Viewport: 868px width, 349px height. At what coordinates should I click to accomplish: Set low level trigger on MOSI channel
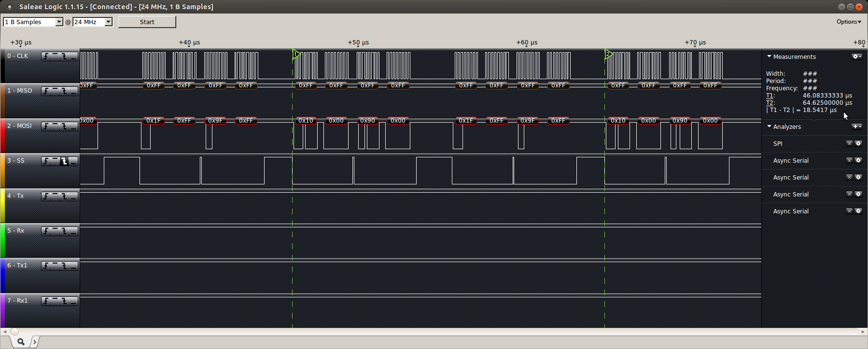[73, 126]
